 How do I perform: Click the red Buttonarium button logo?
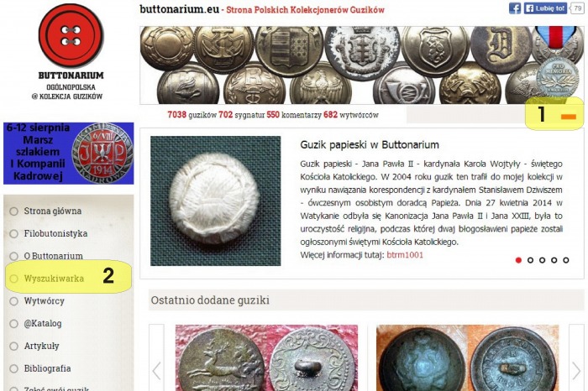tap(71, 35)
